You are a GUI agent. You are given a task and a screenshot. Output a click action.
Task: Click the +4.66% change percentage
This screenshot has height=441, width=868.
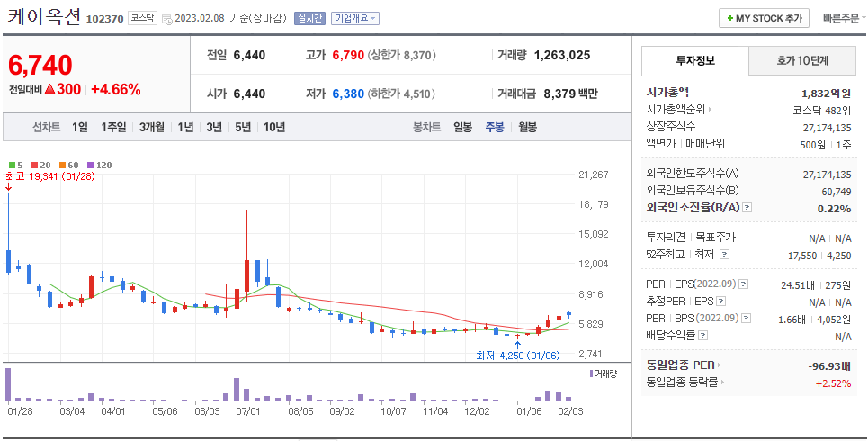point(116,89)
